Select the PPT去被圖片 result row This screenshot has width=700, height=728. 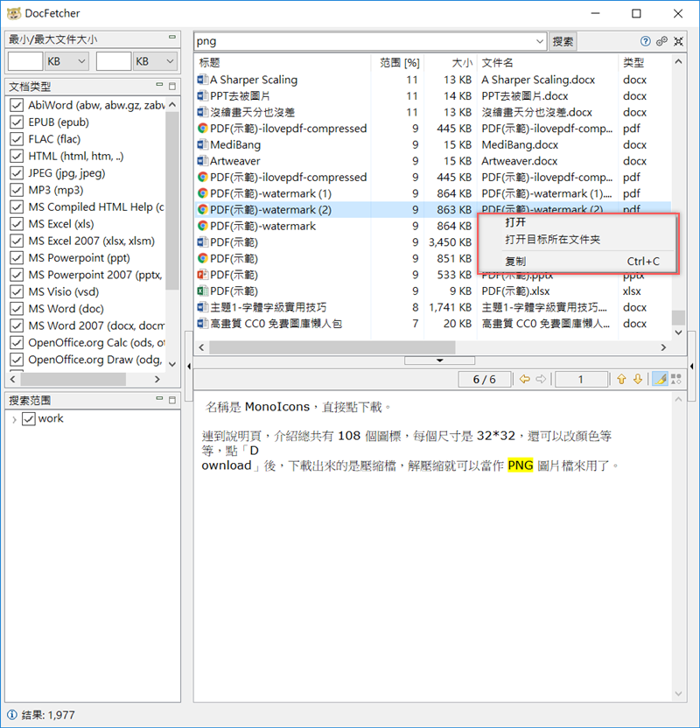click(433, 95)
